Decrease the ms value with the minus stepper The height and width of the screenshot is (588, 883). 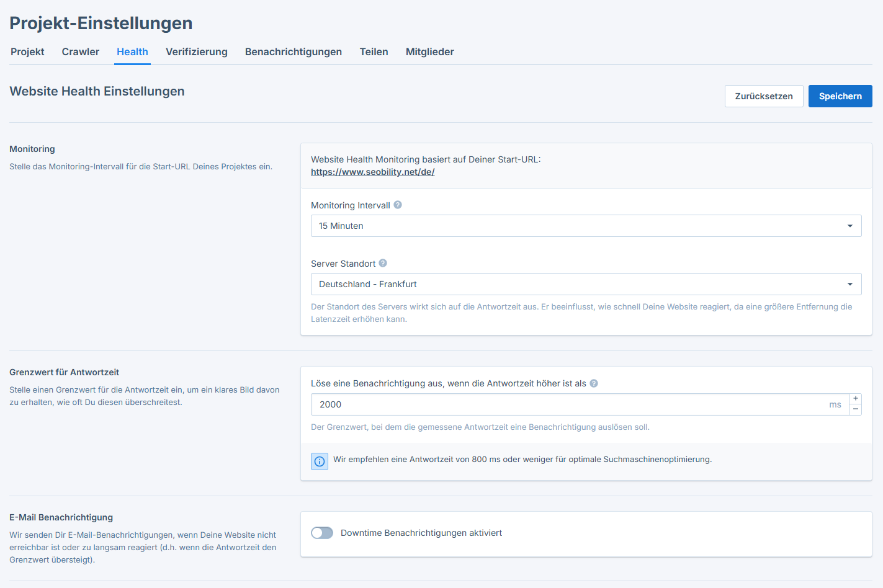(855, 410)
